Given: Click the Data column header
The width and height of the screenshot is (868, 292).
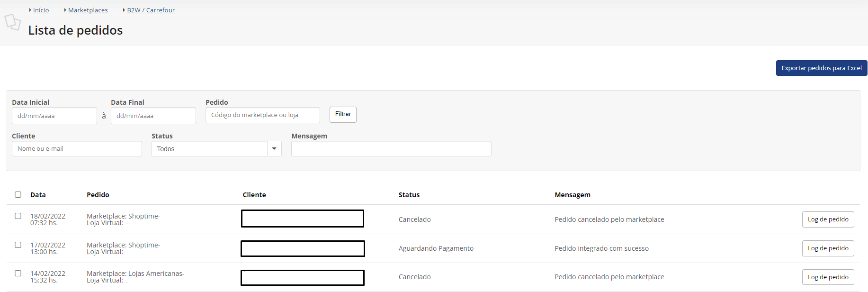Looking at the screenshot, I should click(x=38, y=195).
